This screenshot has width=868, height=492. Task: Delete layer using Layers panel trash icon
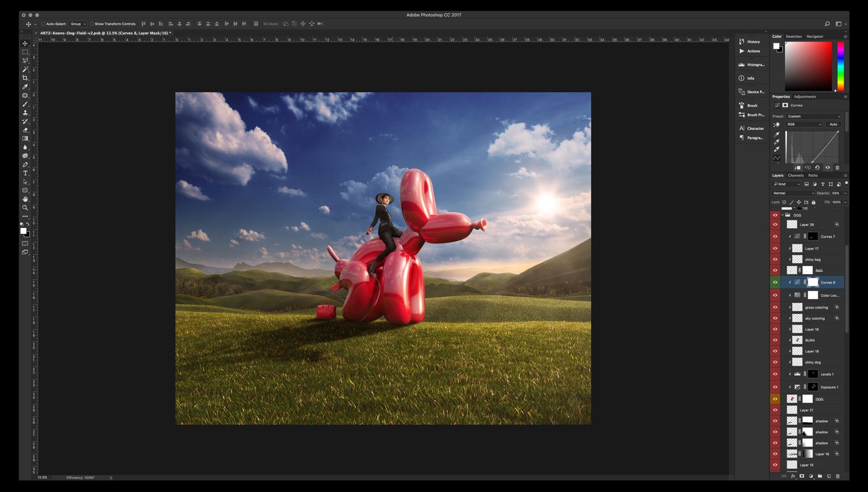pos(838,476)
